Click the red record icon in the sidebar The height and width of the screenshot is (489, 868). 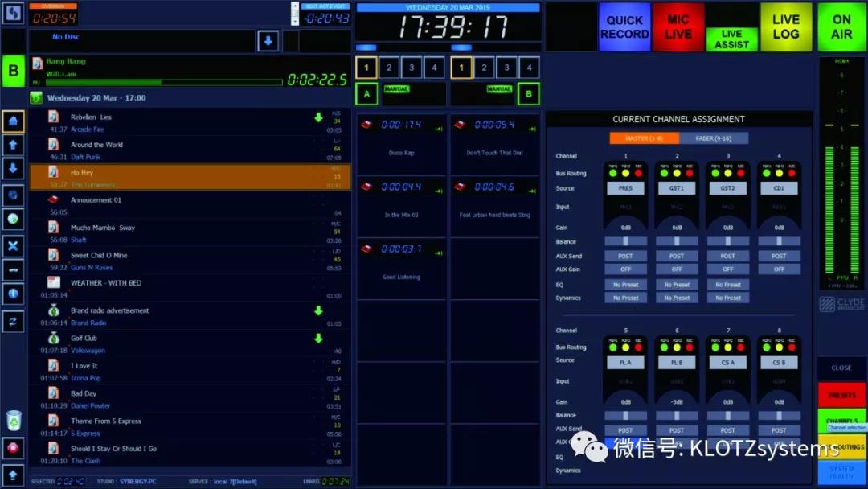tap(14, 447)
